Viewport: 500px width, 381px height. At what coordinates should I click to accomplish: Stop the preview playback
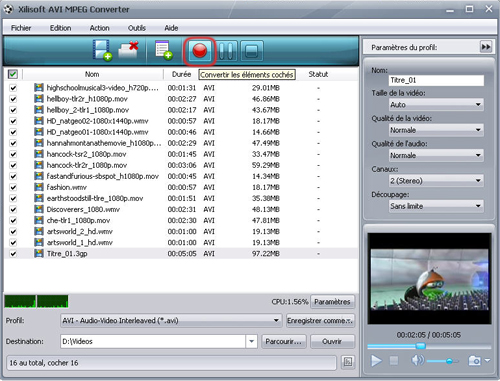[x=394, y=360]
